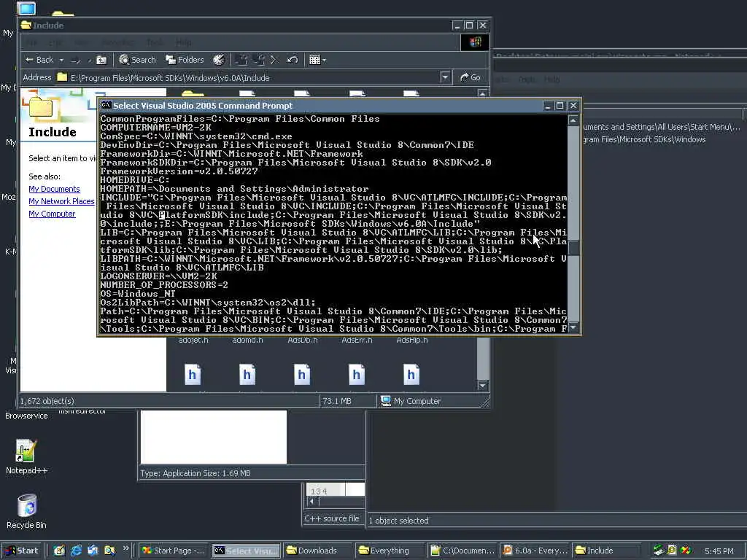Viewport: 747px width, 560px height.
Task: Click the Copy To toolbar icon
Action: (259, 60)
